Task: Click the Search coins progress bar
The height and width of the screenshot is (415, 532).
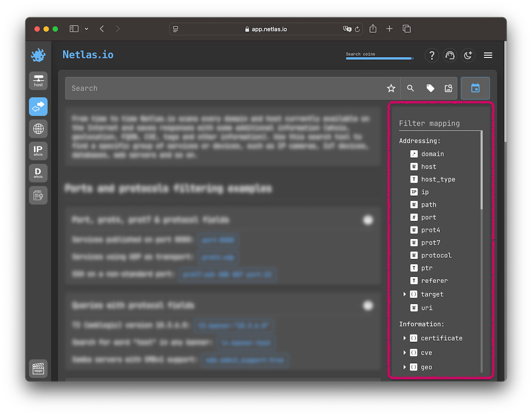Action: (379, 58)
